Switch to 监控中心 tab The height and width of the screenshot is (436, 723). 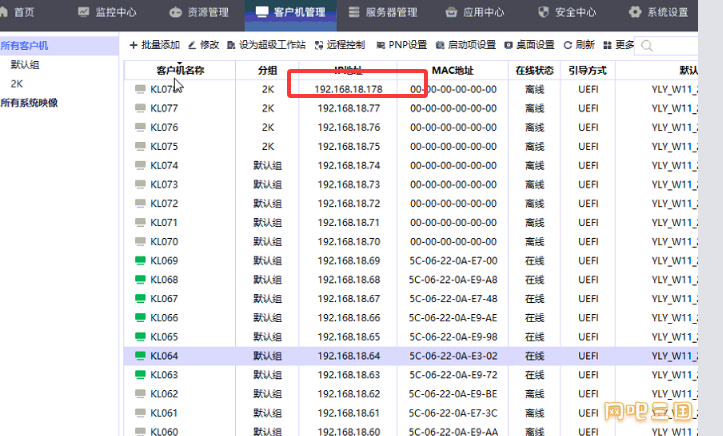[107, 12]
